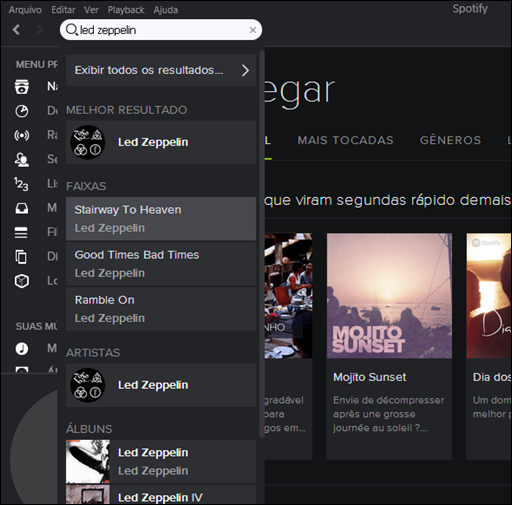
Task: Click the ÁLBUNS section header
Action: pos(89,429)
